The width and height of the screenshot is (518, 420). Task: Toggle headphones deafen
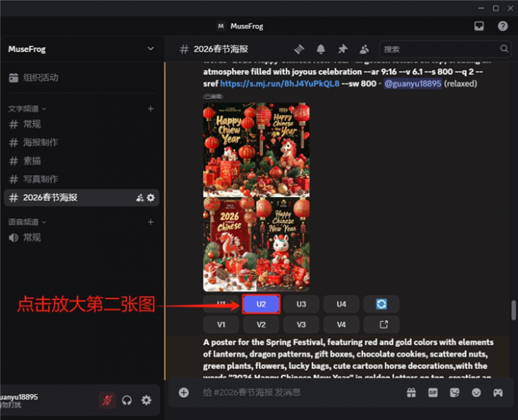tap(127, 400)
